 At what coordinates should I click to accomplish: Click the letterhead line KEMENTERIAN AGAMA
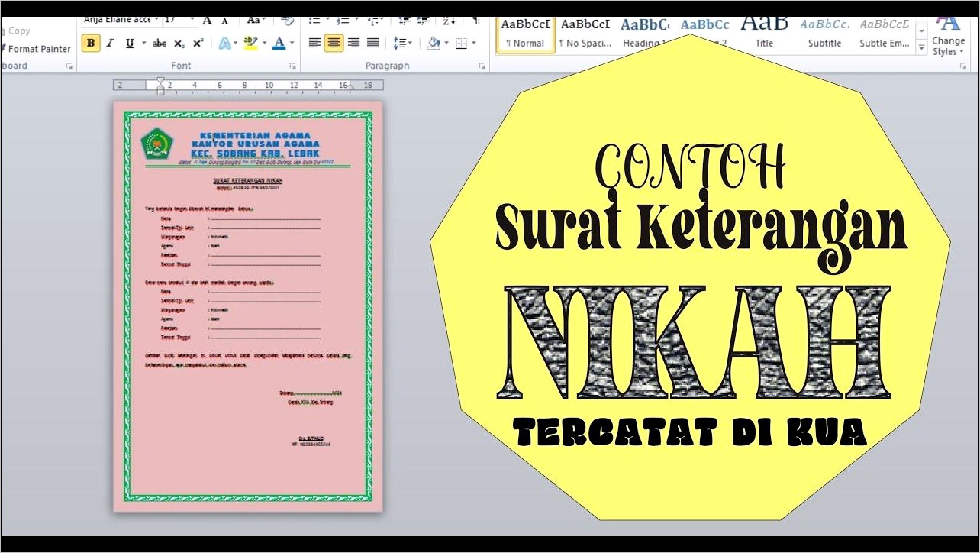(x=255, y=134)
